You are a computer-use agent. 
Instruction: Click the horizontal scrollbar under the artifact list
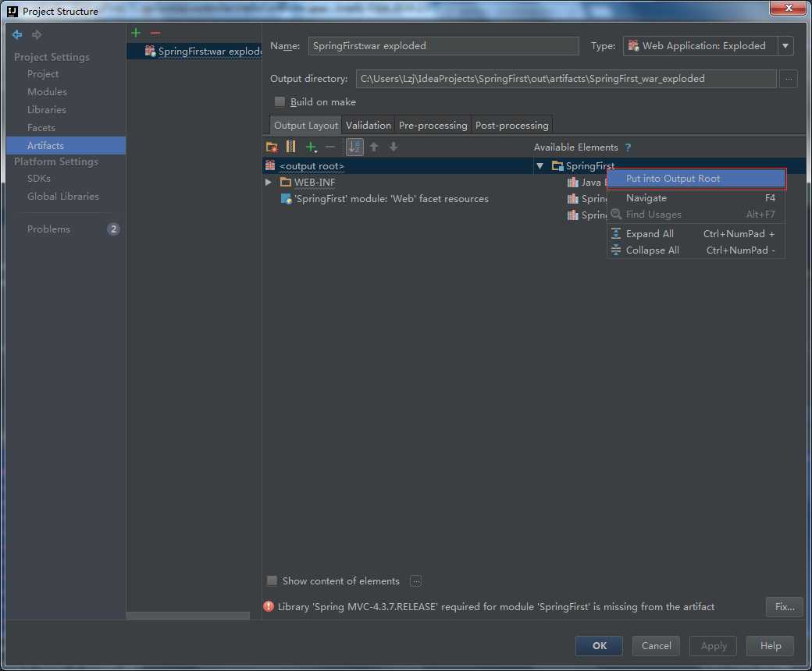188,616
